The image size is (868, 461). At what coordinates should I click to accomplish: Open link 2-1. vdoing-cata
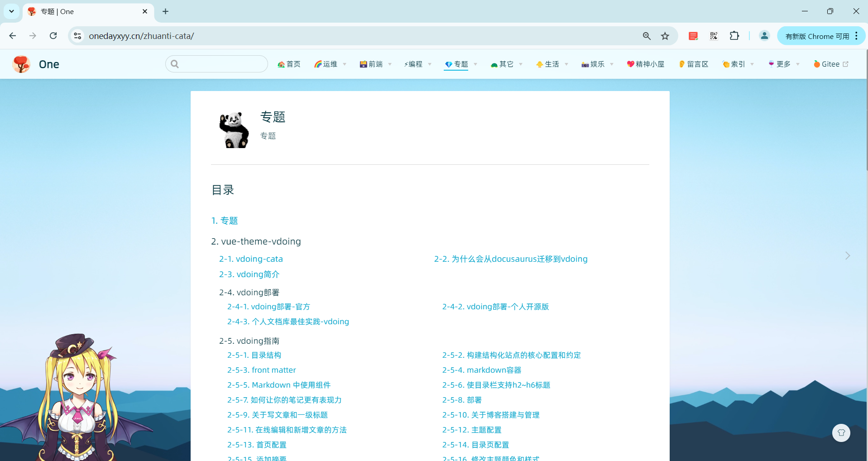point(251,259)
